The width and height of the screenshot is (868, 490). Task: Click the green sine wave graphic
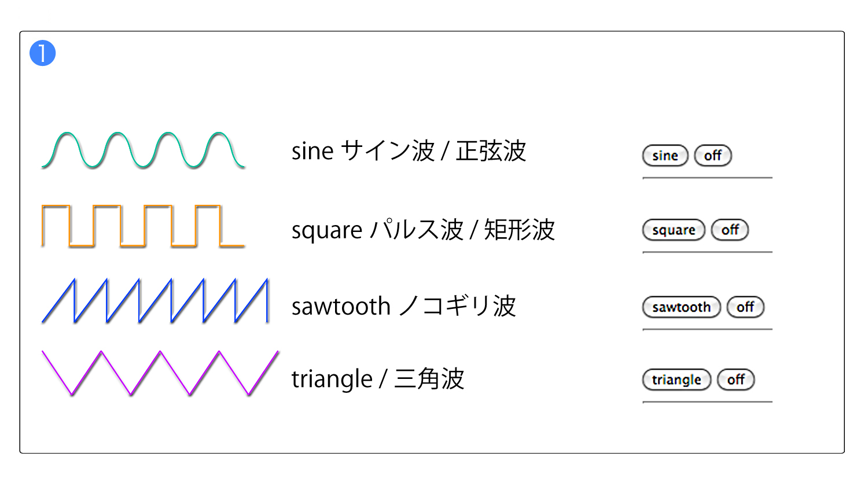pos(143,150)
